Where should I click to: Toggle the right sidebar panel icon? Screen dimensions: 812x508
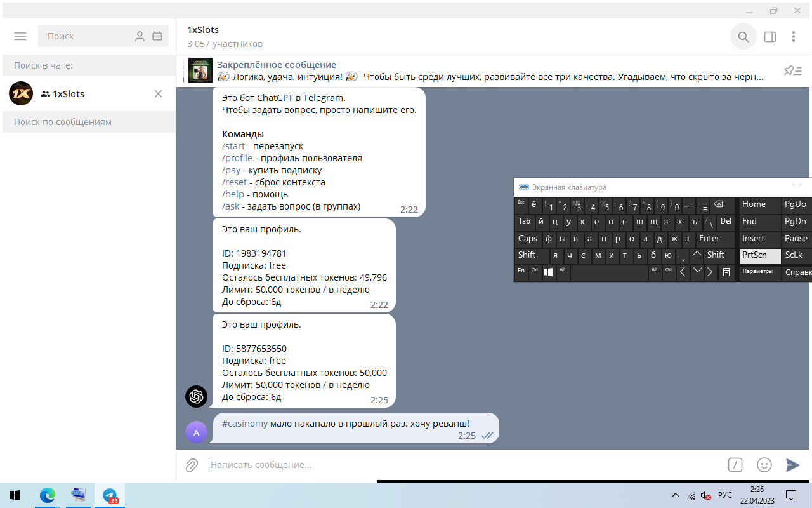[770, 37]
